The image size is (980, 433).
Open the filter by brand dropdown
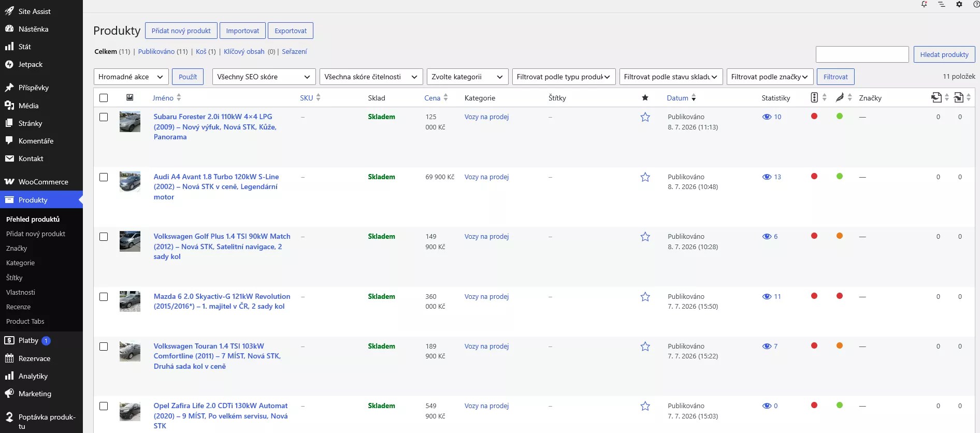[x=770, y=77]
